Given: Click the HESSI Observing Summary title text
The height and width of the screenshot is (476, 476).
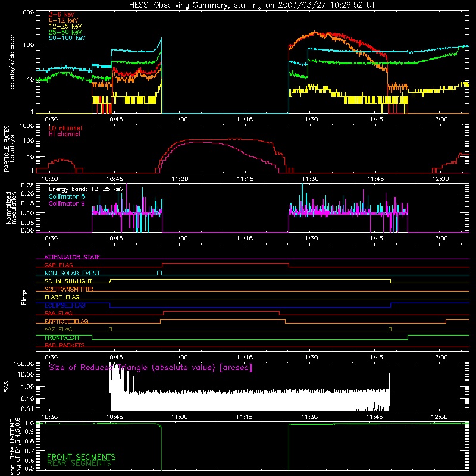Looking at the screenshot, I should (252, 5).
